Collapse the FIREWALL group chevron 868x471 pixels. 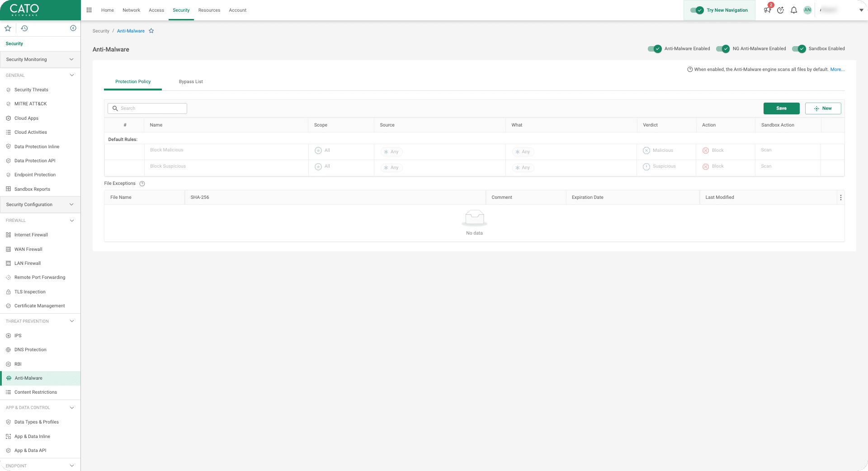[72, 221]
